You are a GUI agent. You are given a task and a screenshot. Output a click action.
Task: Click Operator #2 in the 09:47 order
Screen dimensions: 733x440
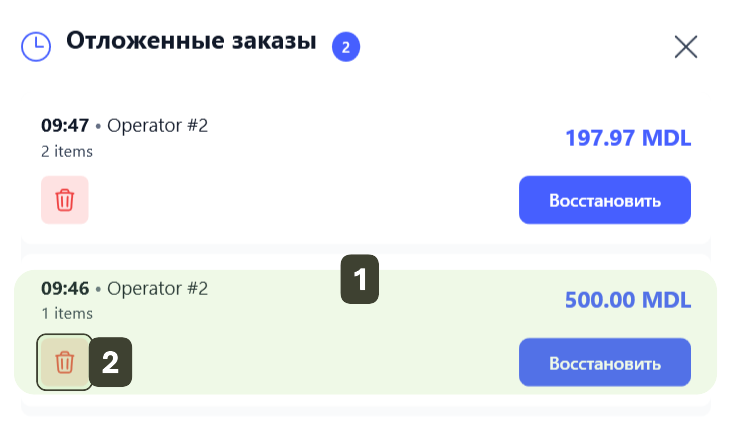[157, 126]
